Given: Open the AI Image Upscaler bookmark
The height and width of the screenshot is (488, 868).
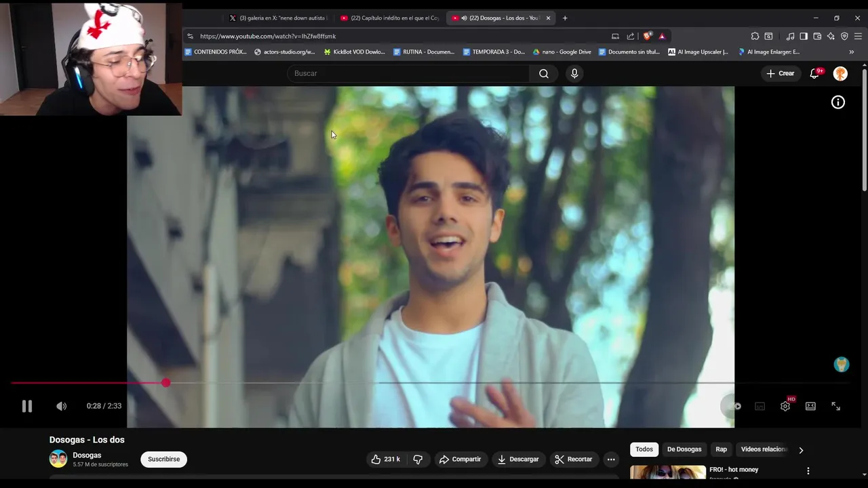Looking at the screenshot, I should [698, 52].
